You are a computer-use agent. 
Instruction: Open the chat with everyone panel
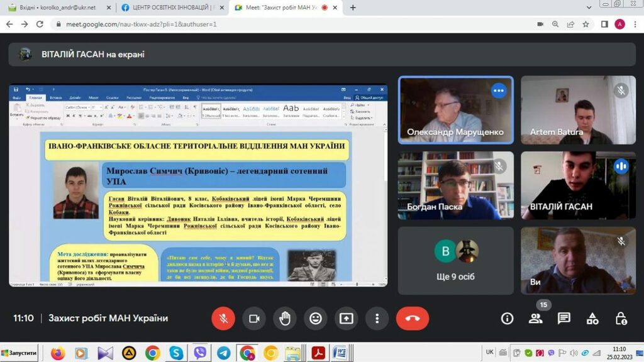pyautogui.click(x=564, y=318)
